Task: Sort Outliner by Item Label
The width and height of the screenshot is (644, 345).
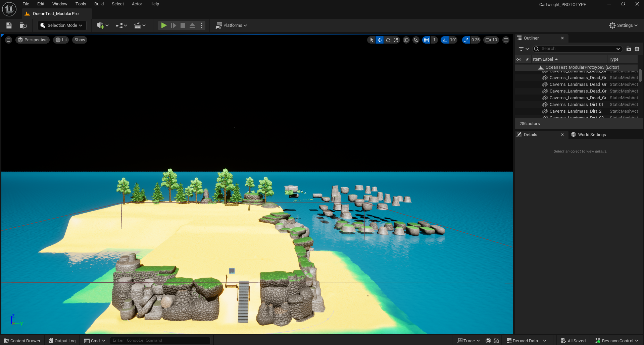Action: coord(569,59)
